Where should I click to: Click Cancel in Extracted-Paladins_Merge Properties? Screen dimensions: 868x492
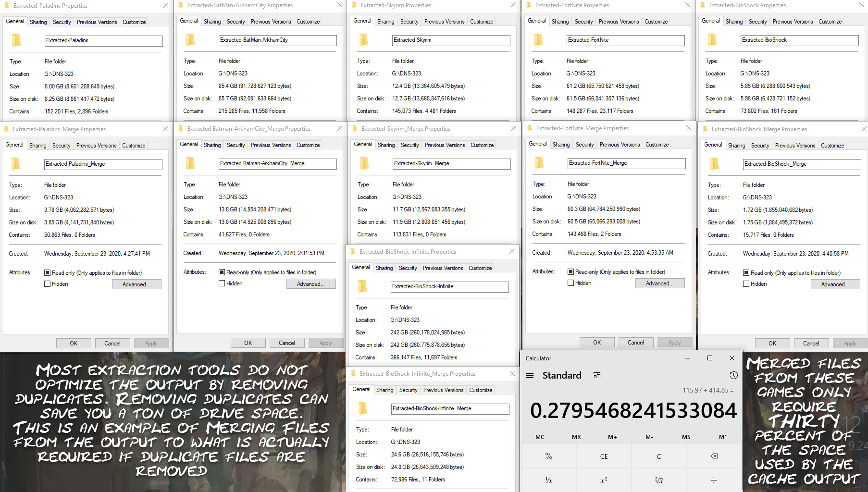(x=112, y=344)
